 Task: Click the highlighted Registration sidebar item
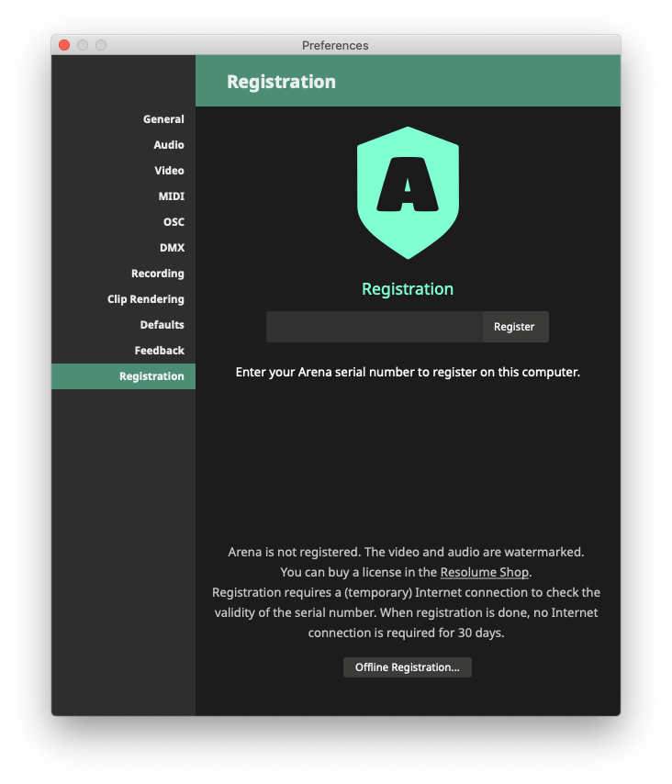coord(151,376)
